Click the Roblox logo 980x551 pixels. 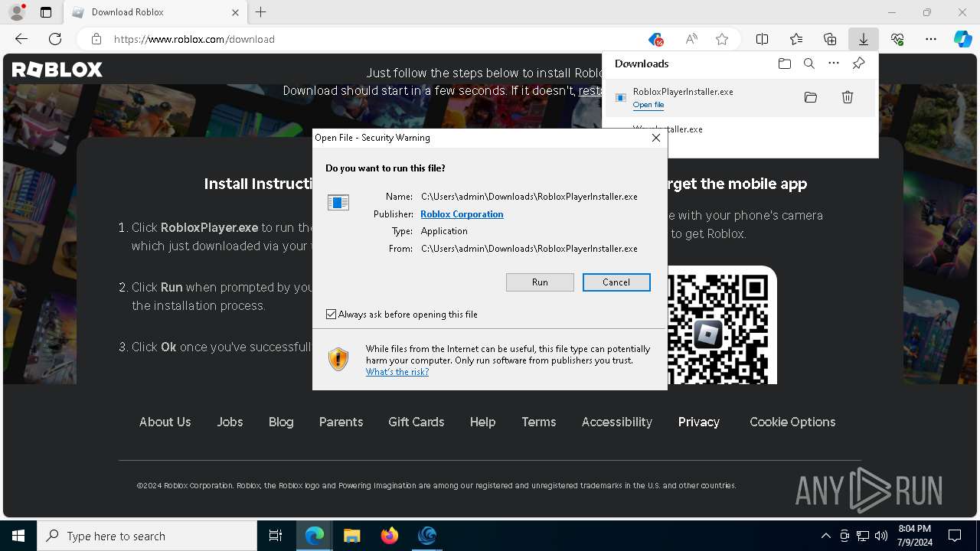57,70
